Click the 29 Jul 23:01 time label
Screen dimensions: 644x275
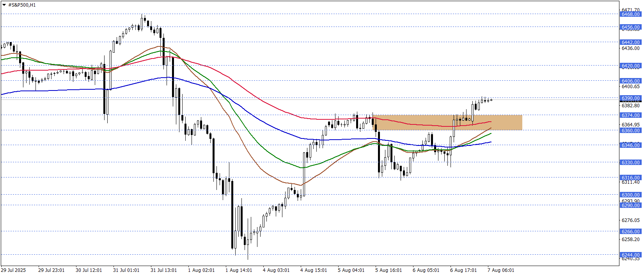point(51,270)
